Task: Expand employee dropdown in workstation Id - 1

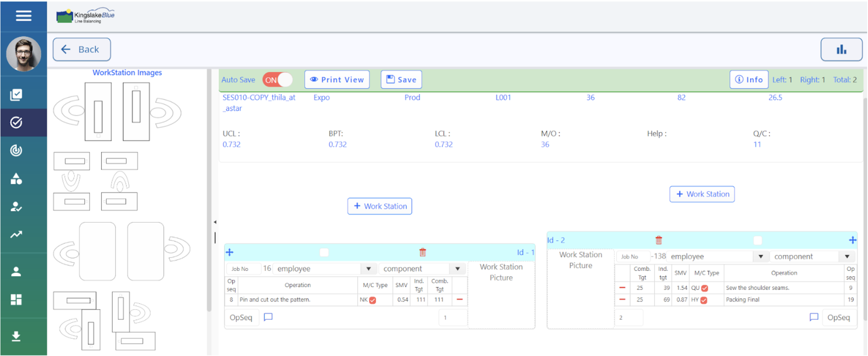Action: click(x=369, y=269)
